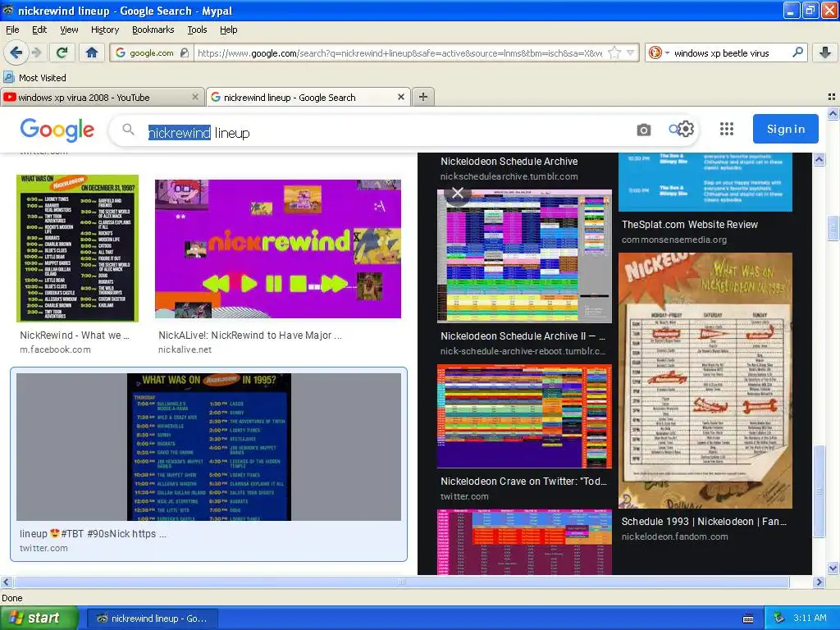The width and height of the screenshot is (840, 630).
Task: Click the Sign in button
Action: pos(785,129)
